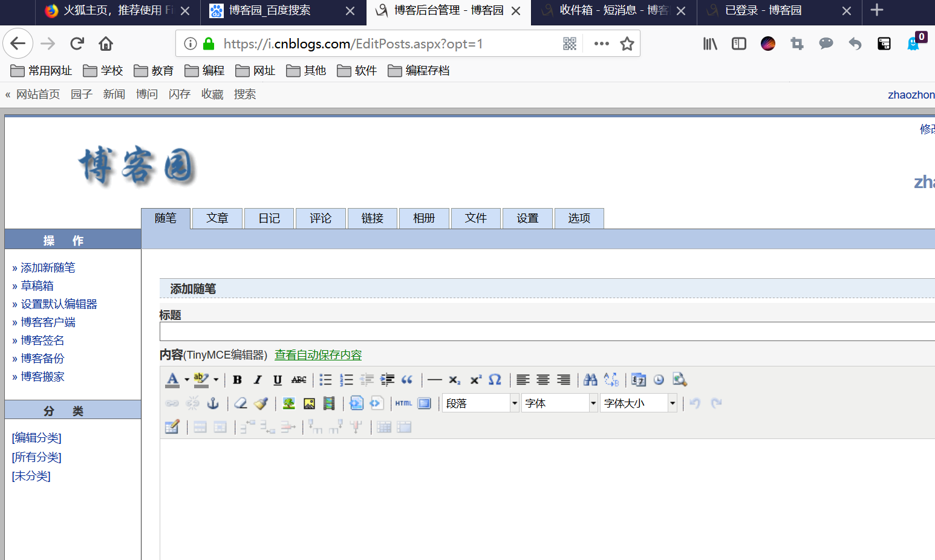Switch to 文章 tab
The height and width of the screenshot is (560, 935).
pyautogui.click(x=217, y=218)
